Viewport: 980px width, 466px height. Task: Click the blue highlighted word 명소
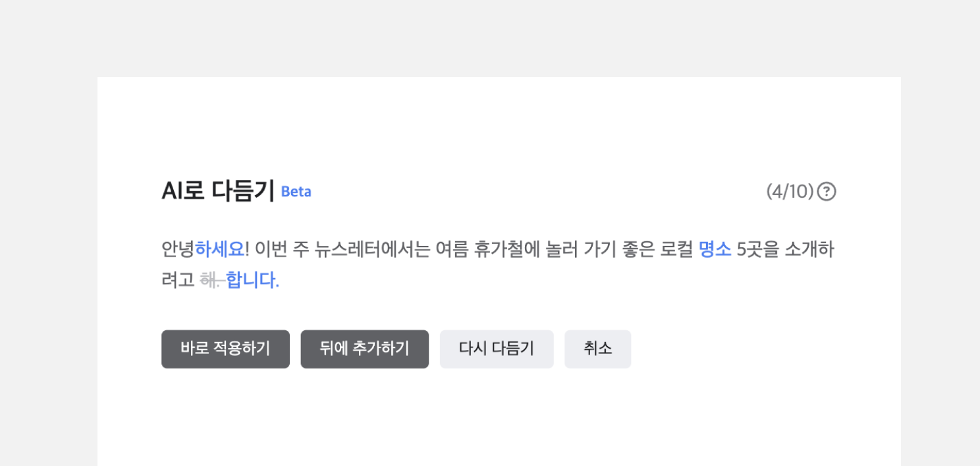pyautogui.click(x=715, y=250)
